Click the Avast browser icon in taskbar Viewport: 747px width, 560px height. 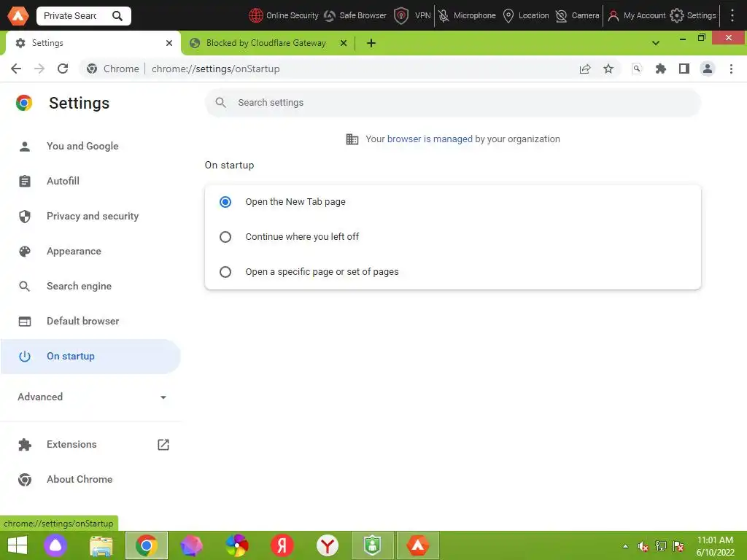coord(417,545)
